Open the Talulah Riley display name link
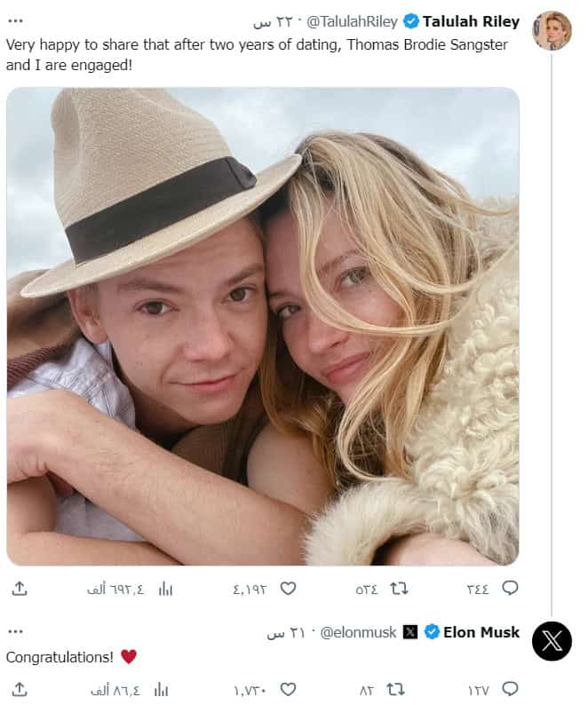 pyautogui.click(x=471, y=21)
